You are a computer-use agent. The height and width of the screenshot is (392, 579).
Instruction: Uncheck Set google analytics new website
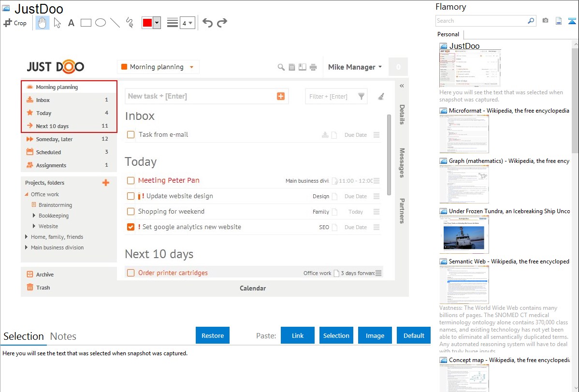[130, 227]
